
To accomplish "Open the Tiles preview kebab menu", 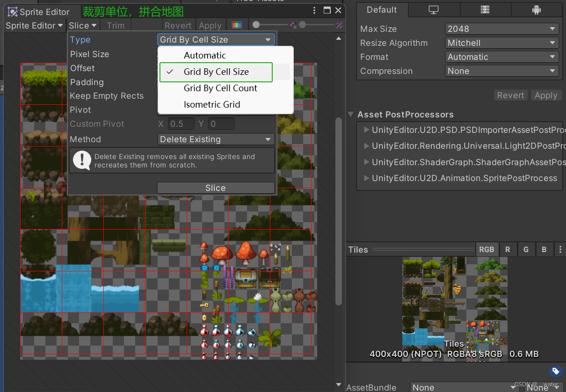I will tap(560, 249).
